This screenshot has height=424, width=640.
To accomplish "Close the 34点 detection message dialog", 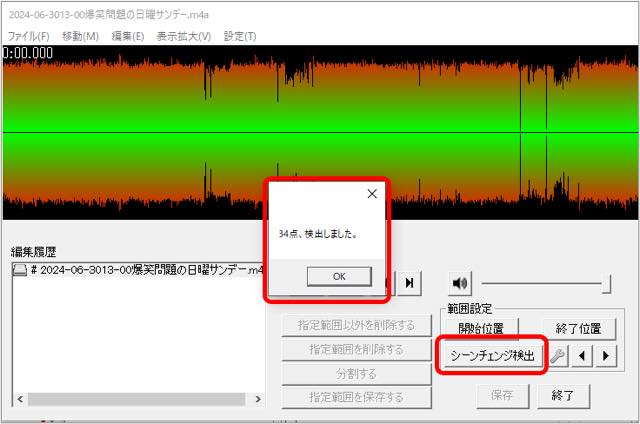I will [x=372, y=194].
